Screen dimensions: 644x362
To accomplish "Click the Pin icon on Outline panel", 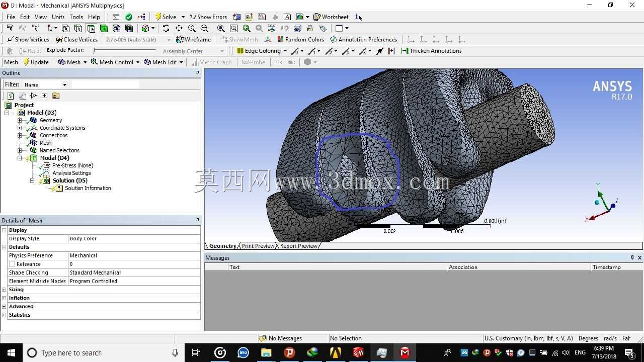I will coord(198,73).
